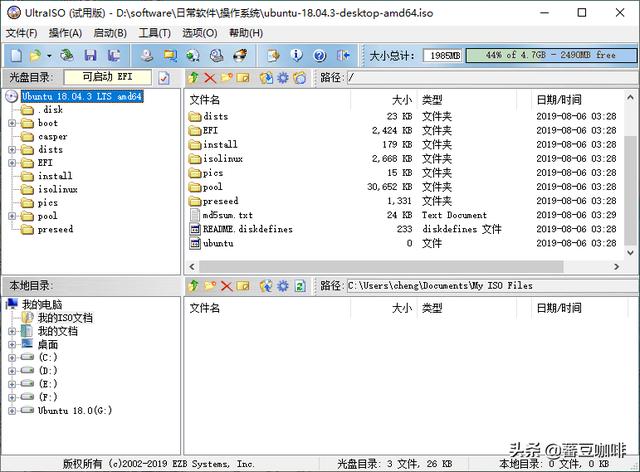
Task: Select Ubuntu 18.04.3 LTS amd64 root node
Action: click(82, 96)
